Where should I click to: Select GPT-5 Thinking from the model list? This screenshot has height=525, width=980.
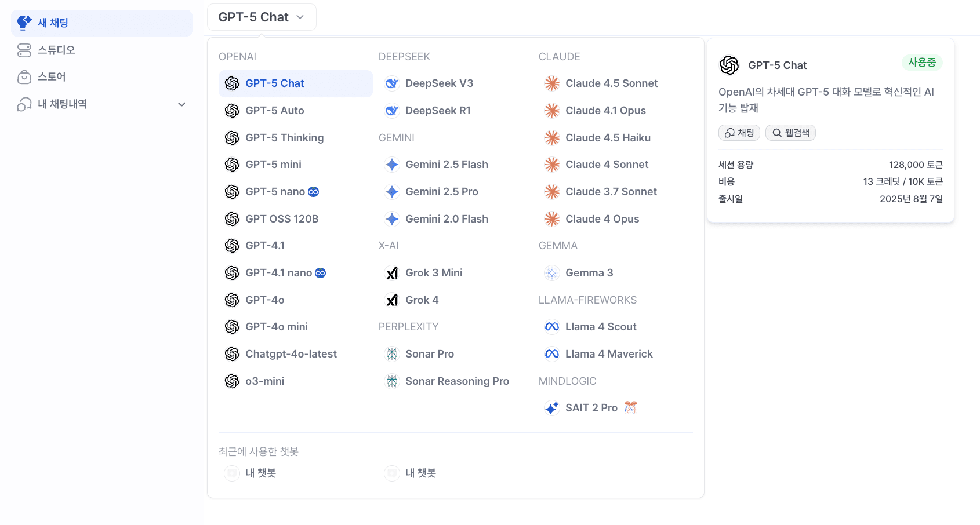pos(284,138)
